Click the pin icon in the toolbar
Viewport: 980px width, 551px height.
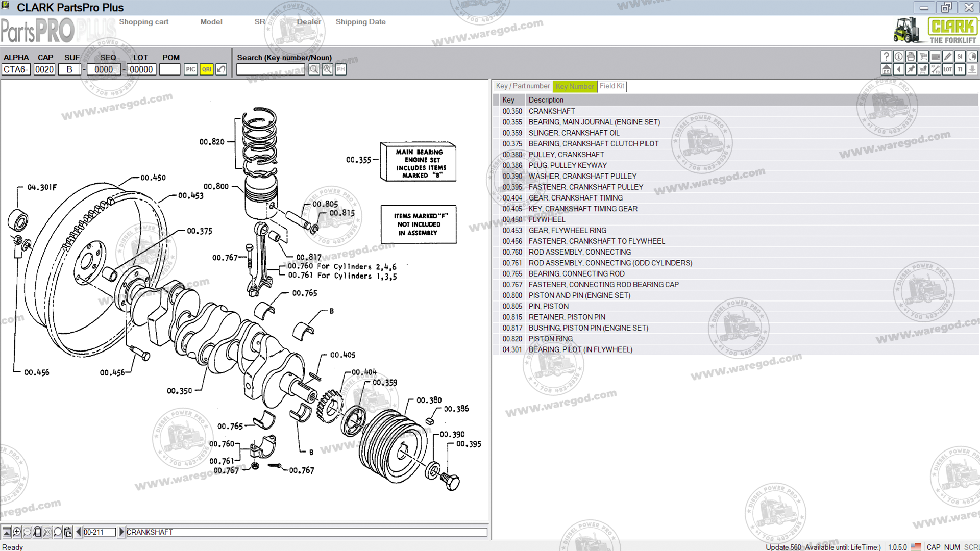pos(911,69)
